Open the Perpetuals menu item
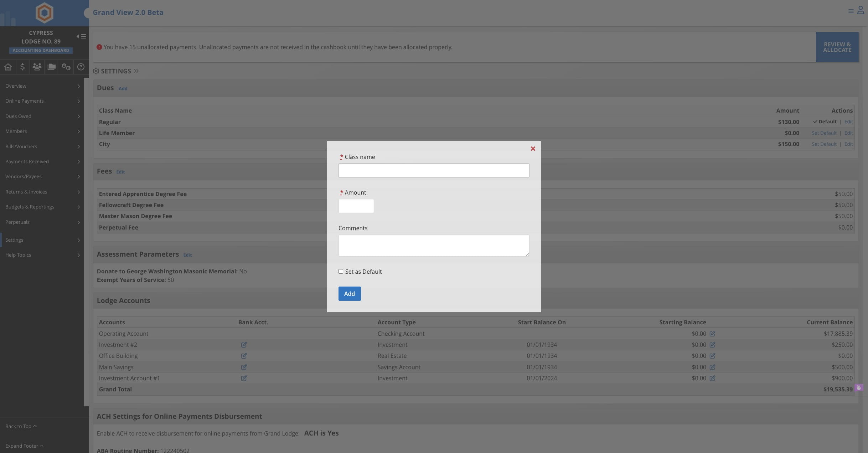Viewport: 868px width, 453px height. click(x=42, y=222)
